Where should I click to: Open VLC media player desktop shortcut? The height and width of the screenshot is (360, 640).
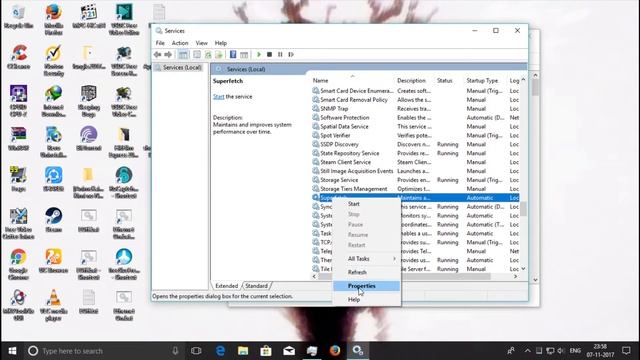pyautogui.click(x=53, y=305)
